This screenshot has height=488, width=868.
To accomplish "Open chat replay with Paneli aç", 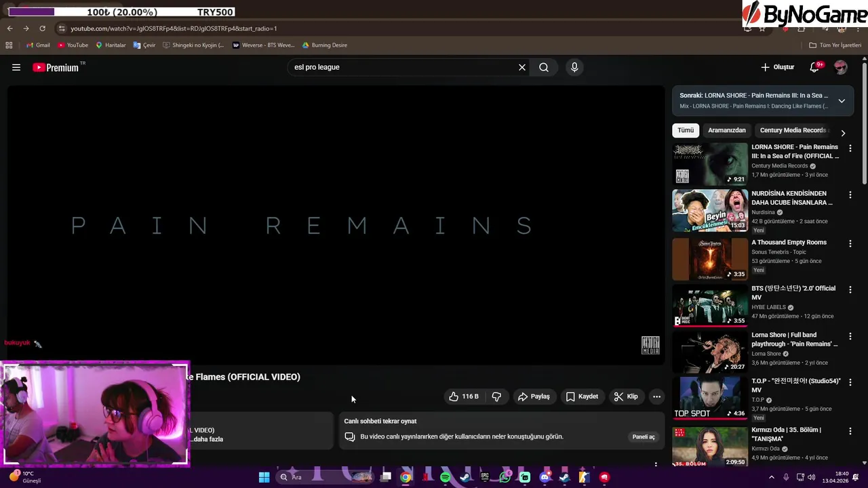I will point(644,437).
